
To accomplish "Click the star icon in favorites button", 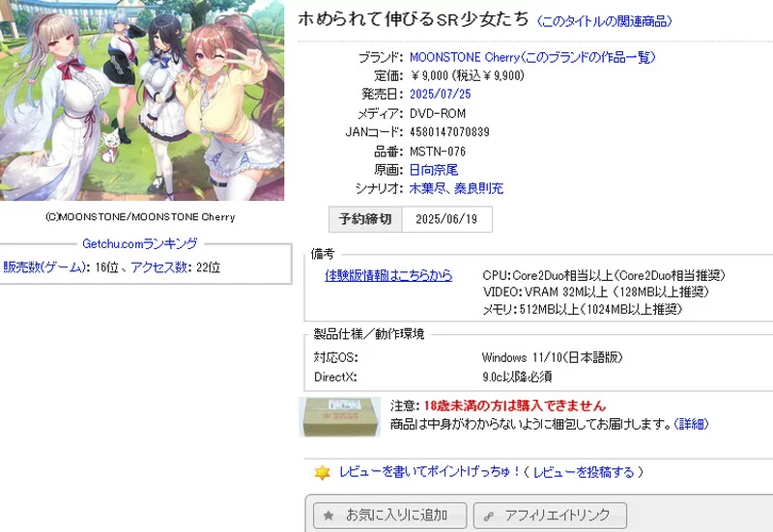I will [329, 516].
